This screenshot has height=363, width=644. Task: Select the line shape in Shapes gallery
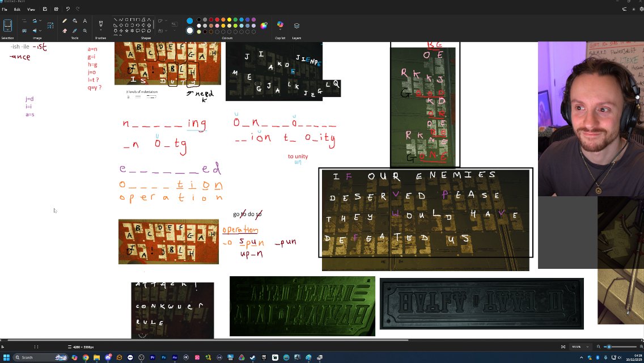[116, 19]
